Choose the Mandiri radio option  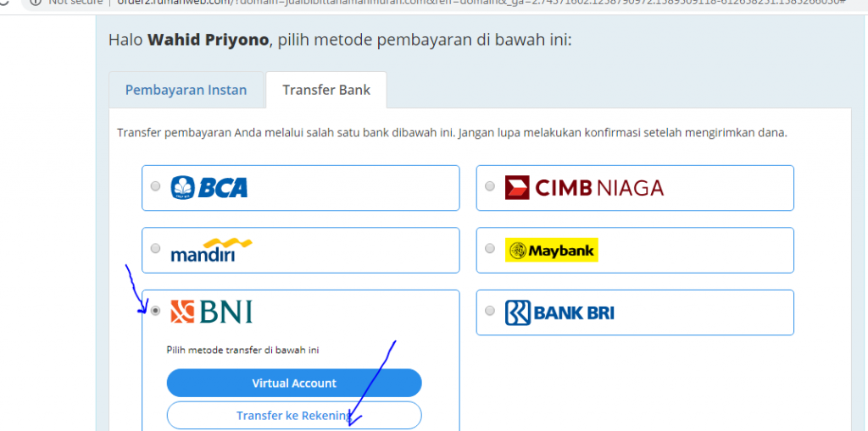pyautogui.click(x=156, y=248)
